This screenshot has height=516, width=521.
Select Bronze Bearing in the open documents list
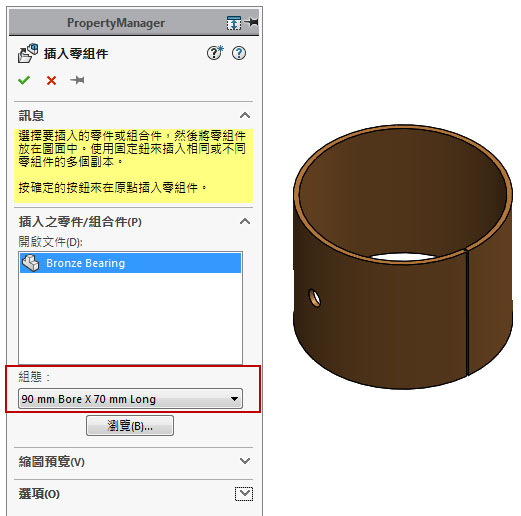[x=130, y=263]
